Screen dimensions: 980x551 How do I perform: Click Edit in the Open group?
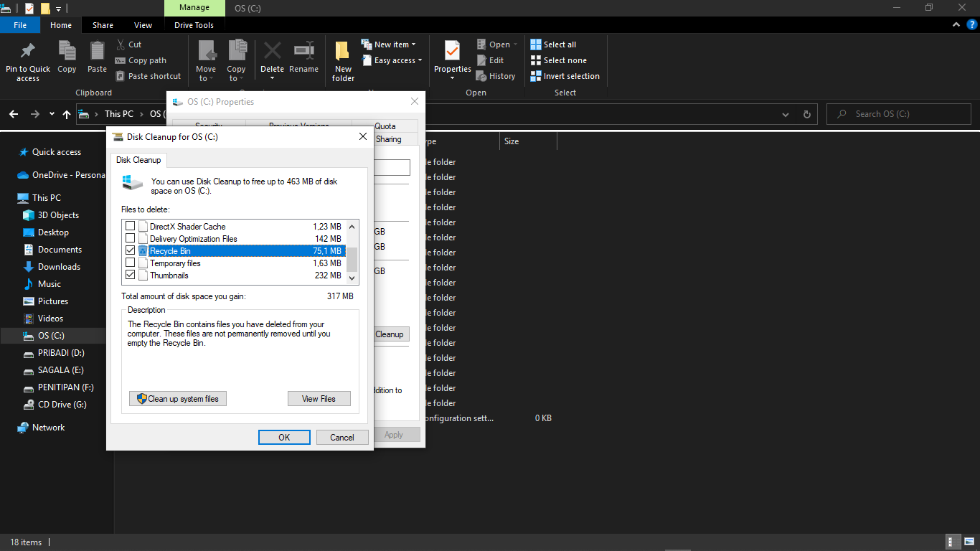[x=490, y=60]
